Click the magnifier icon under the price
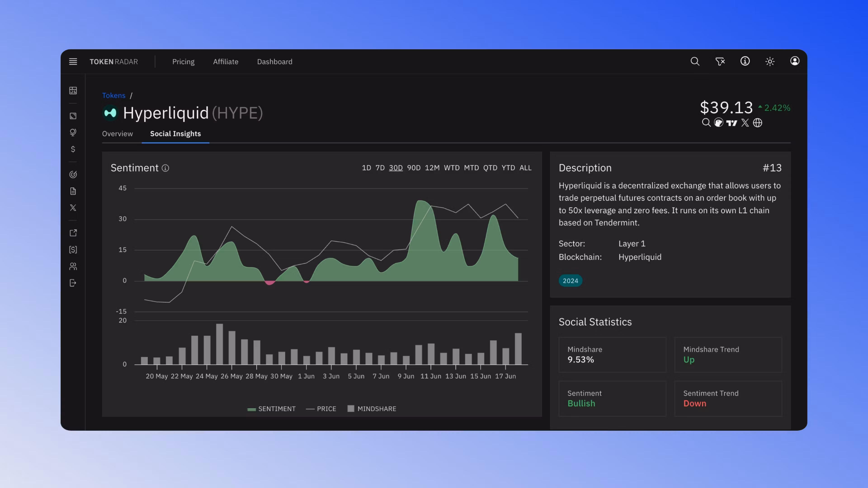The image size is (868, 488). 706,123
